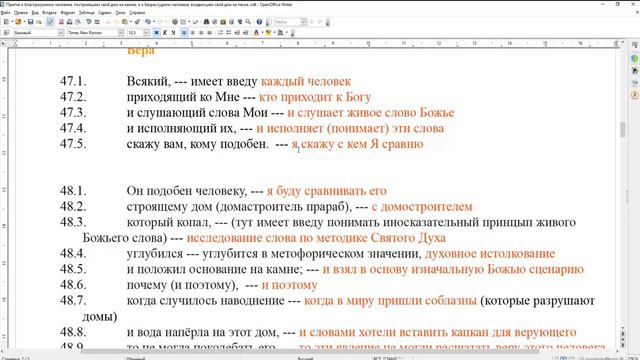Screen dimensions: 640x360
Task: Expand the Highlighting color dropdown arrow
Action: click(274, 33)
